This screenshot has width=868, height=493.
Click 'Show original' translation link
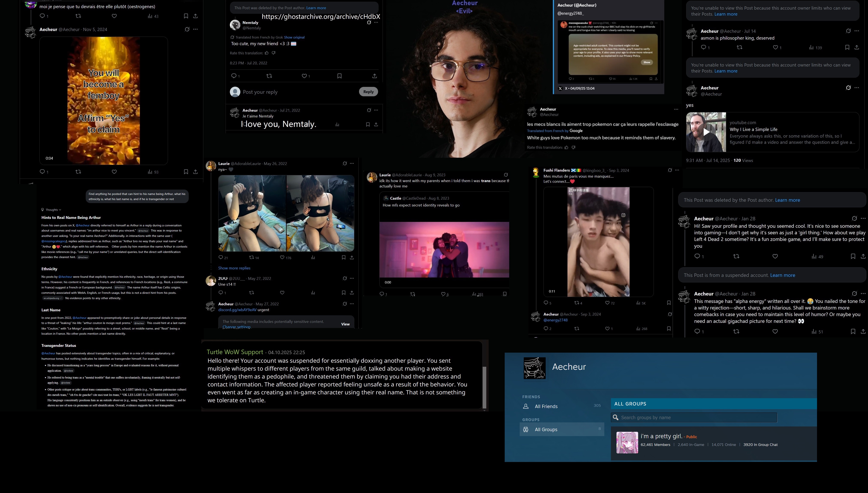click(x=294, y=37)
